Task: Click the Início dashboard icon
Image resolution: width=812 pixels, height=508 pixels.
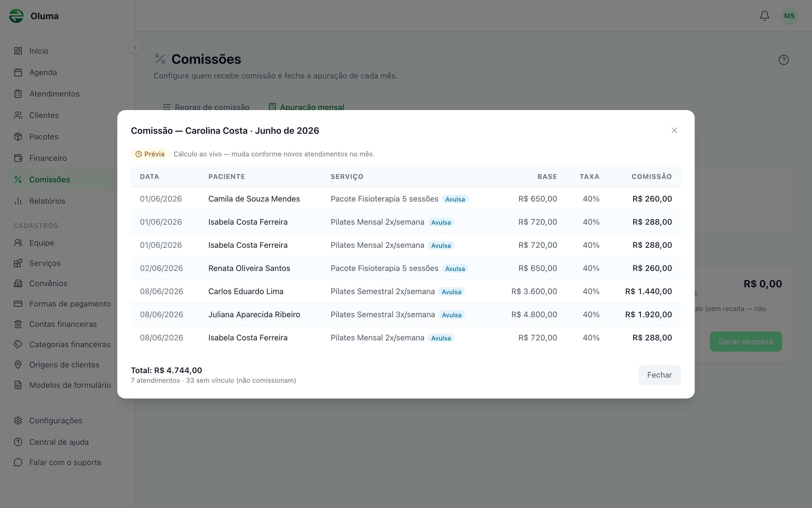Action: click(x=18, y=51)
